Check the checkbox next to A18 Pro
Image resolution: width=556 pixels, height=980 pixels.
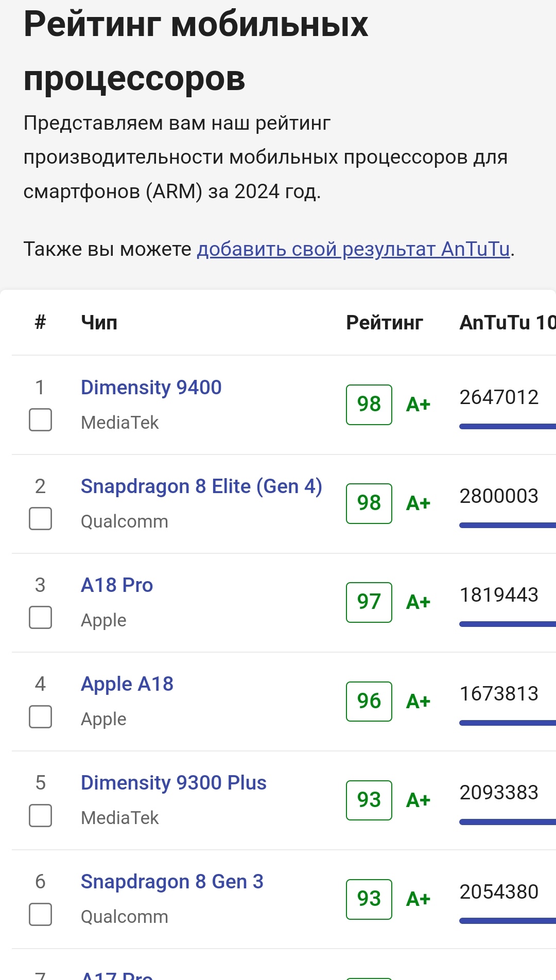(40, 618)
